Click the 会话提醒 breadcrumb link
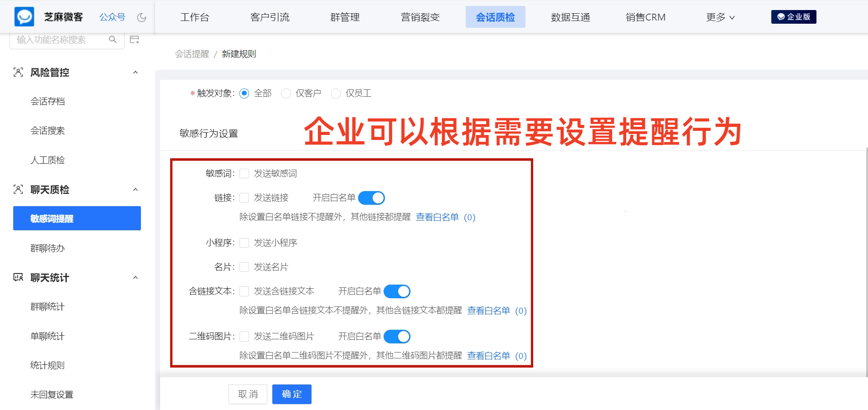868x410 pixels. (x=192, y=54)
